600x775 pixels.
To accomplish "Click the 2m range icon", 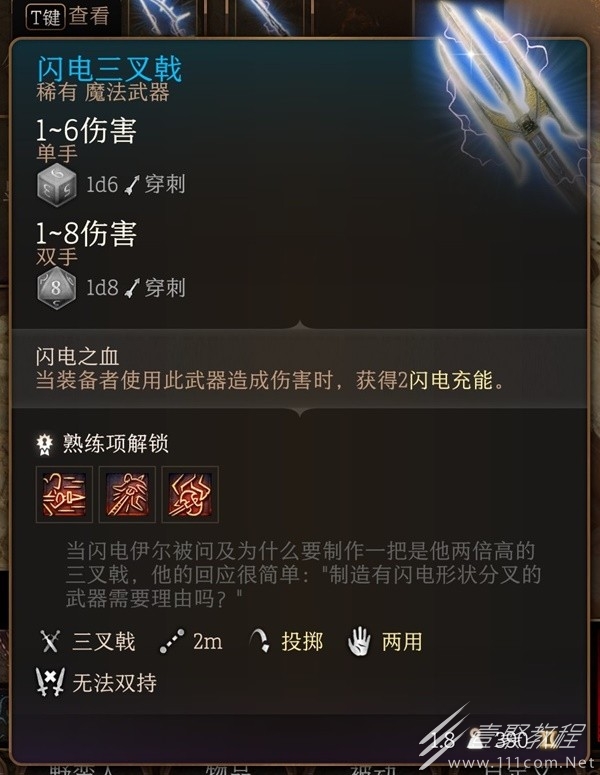I will (171, 642).
